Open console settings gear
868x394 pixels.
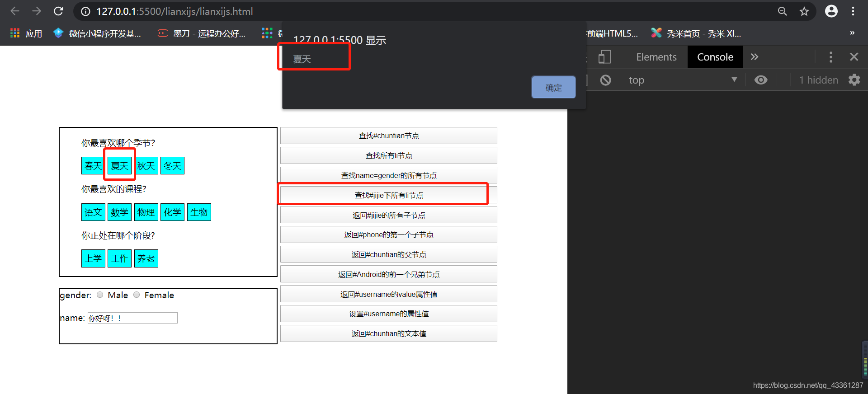(854, 80)
